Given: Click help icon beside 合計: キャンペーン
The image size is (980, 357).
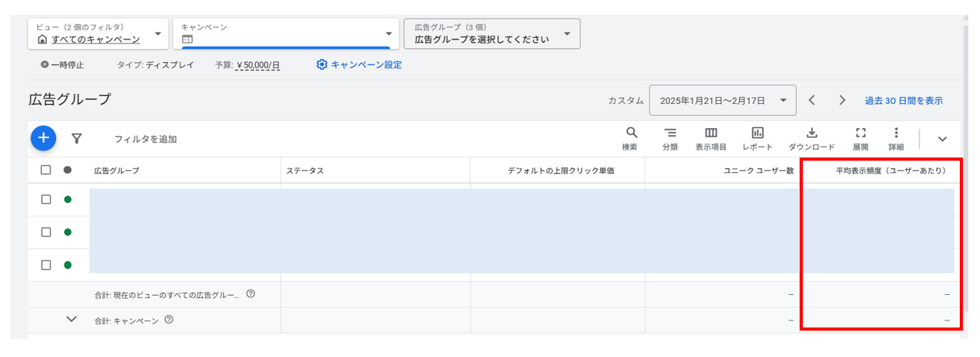Looking at the screenshot, I should pyautogui.click(x=169, y=320).
